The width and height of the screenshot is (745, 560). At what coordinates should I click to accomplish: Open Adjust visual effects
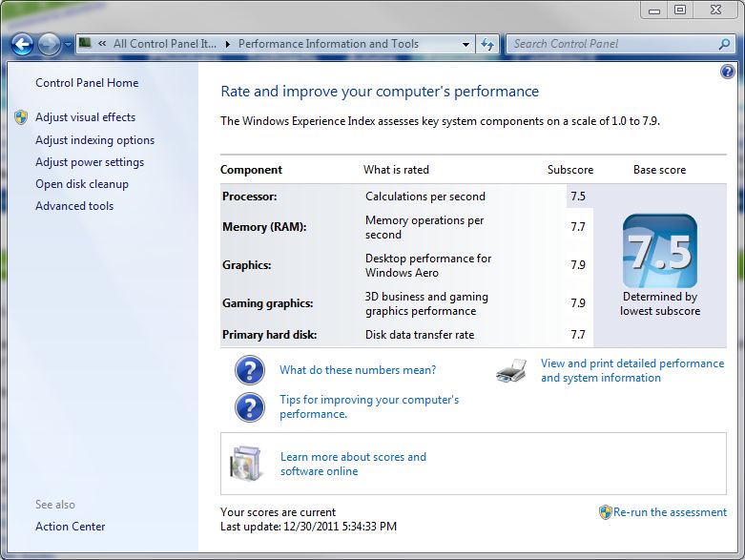tap(85, 117)
